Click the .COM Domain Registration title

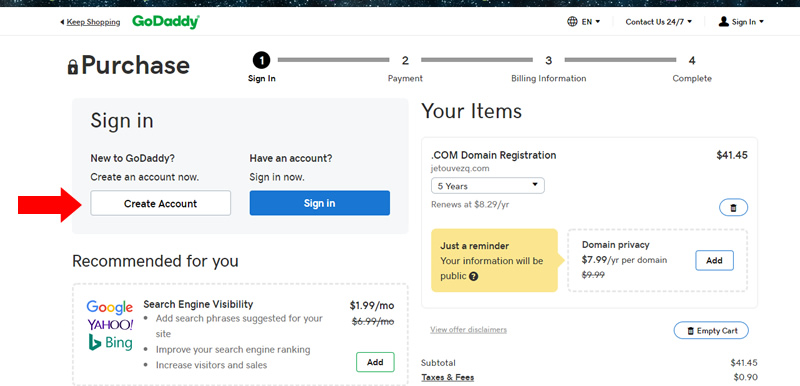494,155
